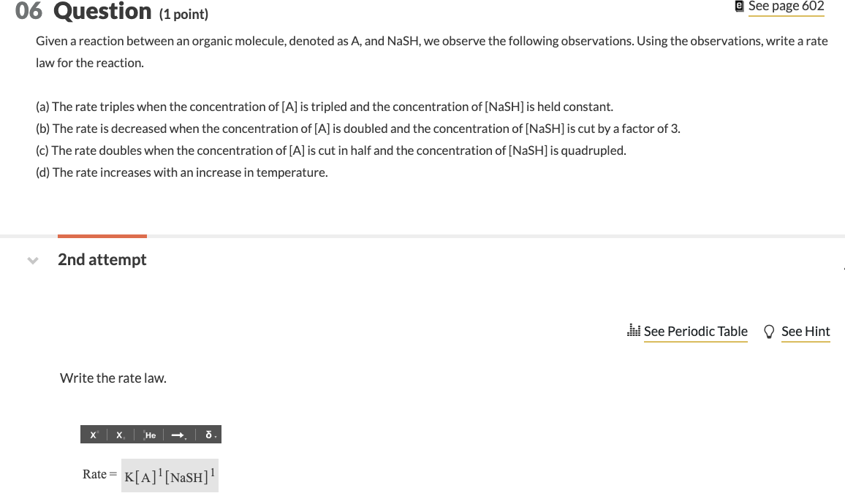Open See page 602
The width and height of the screenshot is (845, 504).
click(x=786, y=7)
